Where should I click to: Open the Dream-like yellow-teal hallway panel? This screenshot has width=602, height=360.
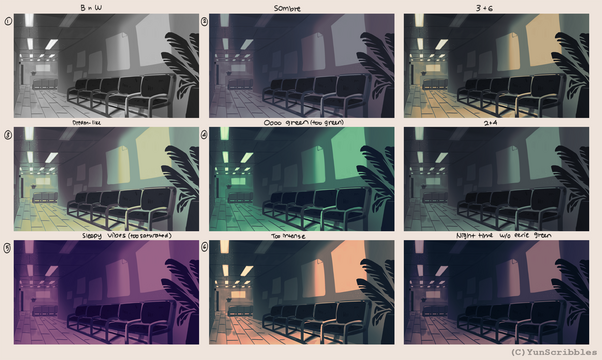[106, 179]
